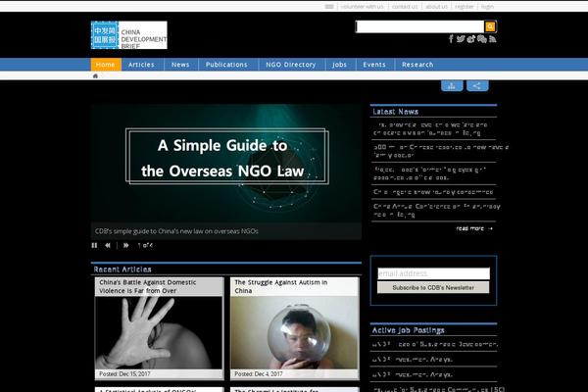Click the blue share icon button

(x=477, y=86)
